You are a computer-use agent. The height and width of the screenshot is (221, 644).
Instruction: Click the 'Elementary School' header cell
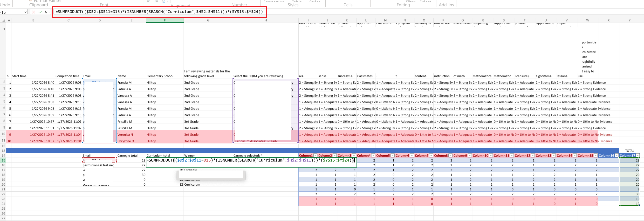165,76
